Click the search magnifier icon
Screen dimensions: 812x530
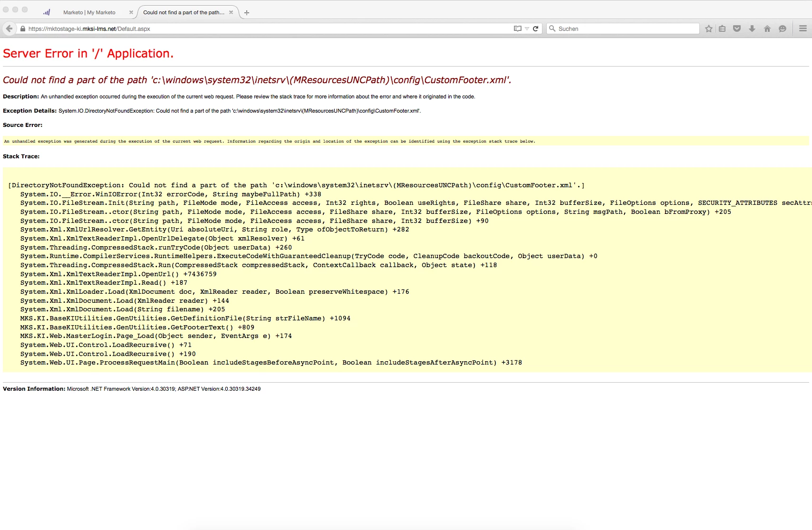[x=552, y=29]
